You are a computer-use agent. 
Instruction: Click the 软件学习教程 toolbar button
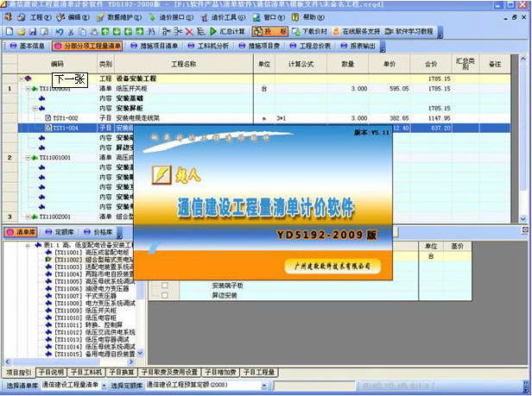(409, 32)
